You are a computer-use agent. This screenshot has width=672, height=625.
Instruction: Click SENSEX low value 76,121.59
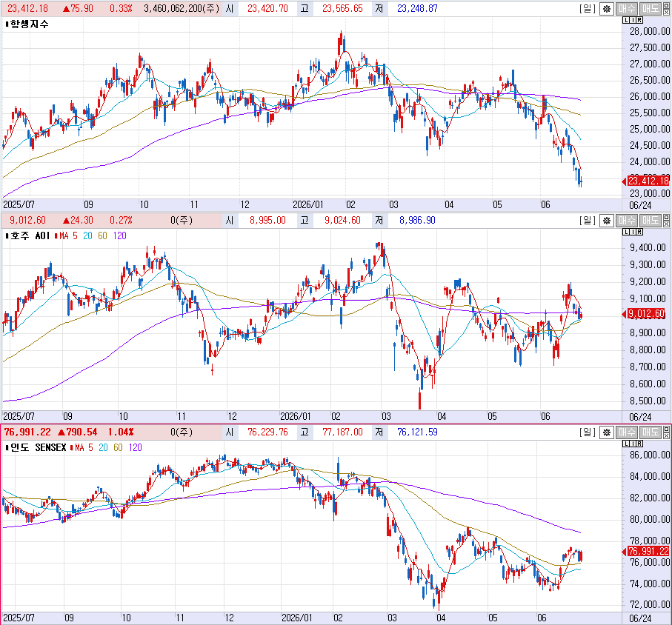pyautogui.click(x=417, y=432)
